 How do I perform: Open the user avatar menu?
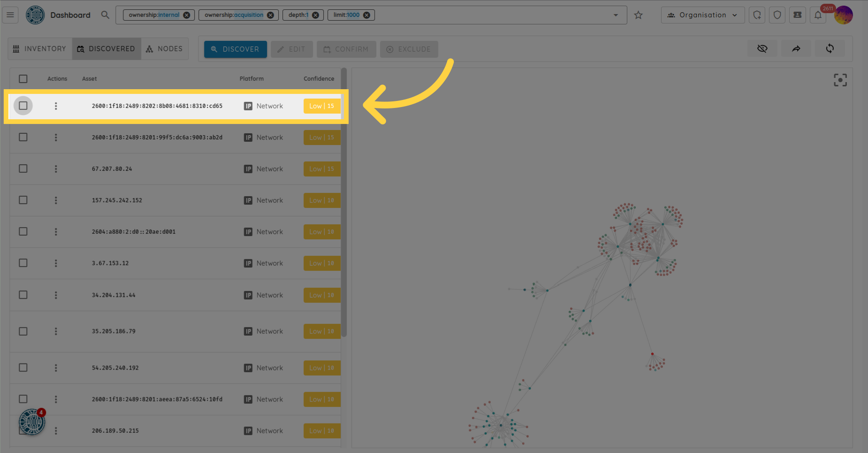[x=844, y=15]
